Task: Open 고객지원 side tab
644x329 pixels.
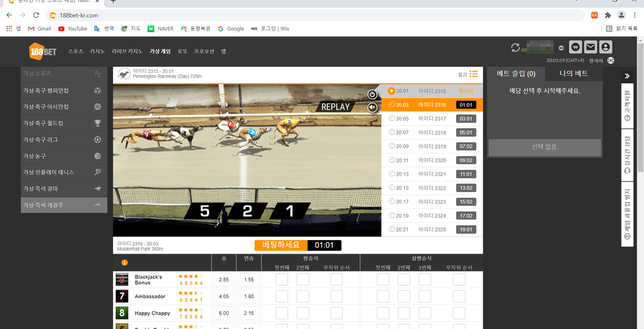Action: point(627,105)
